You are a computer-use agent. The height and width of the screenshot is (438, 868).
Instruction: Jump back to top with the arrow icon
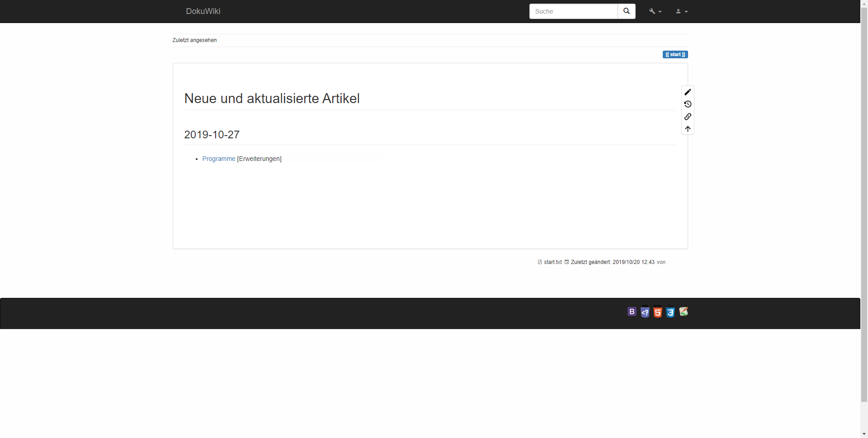(688, 128)
